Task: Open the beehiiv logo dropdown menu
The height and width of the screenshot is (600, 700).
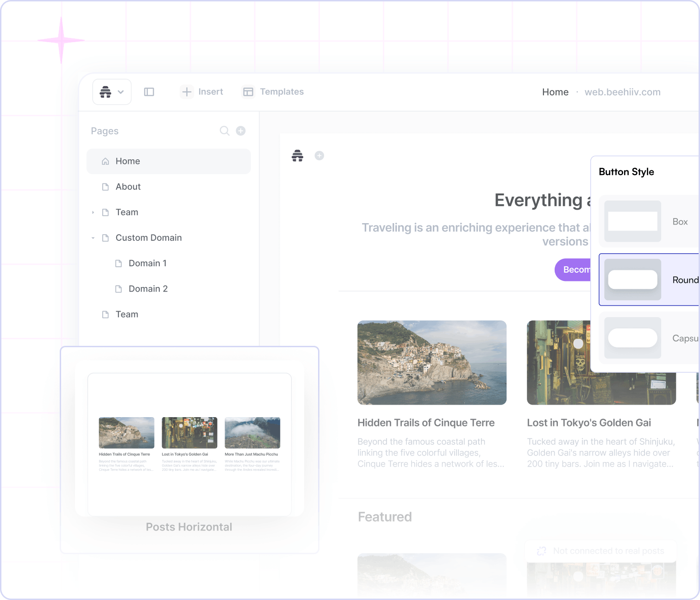Action: (x=112, y=92)
